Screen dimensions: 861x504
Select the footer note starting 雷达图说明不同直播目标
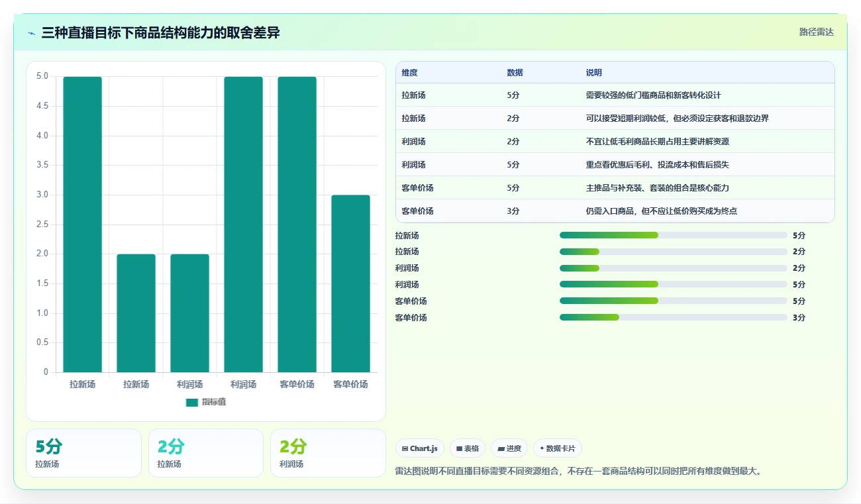[x=579, y=471]
